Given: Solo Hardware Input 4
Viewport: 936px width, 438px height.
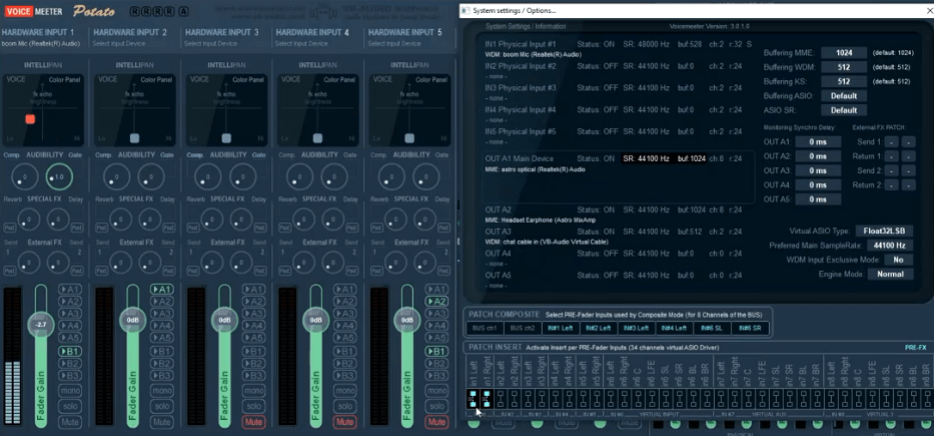Looking at the screenshot, I should pos(345,406).
